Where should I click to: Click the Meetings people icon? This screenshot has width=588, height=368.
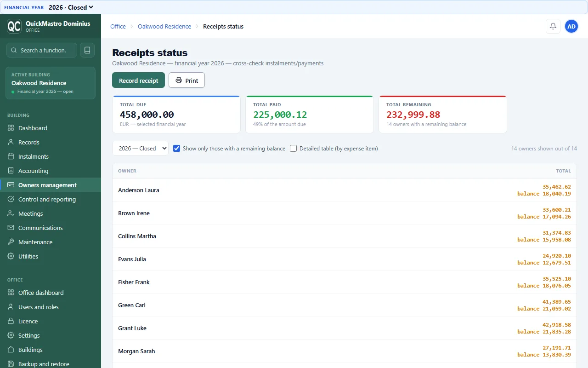coord(11,213)
